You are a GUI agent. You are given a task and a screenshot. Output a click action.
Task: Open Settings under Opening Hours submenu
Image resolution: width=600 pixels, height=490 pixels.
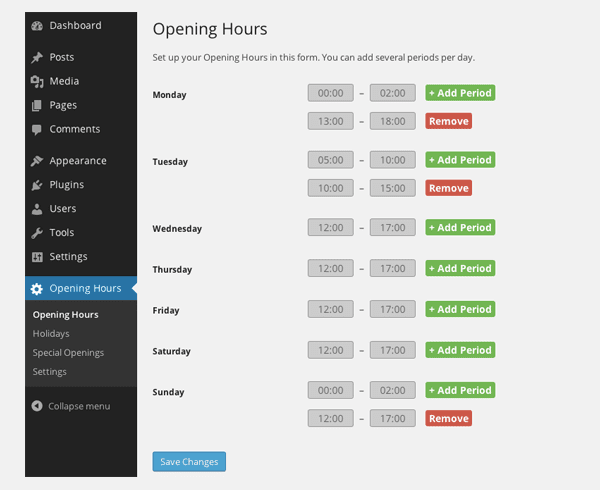pos(49,372)
